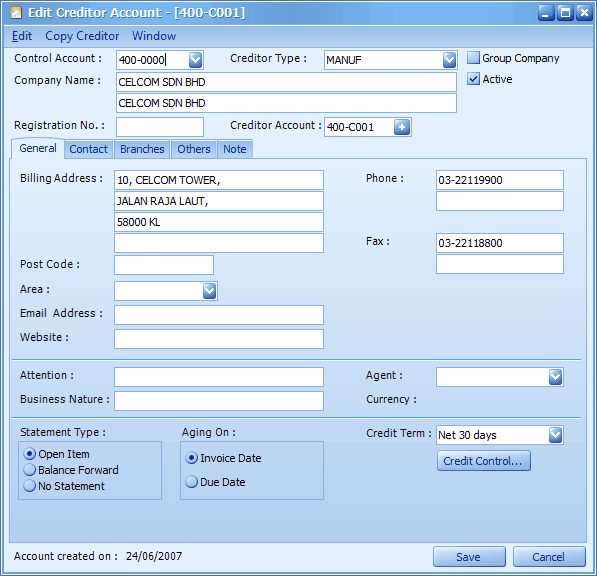Image resolution: width=597 pixels, height=576 pixels.
Task: Switch to the Contact tab
Action: [x=88, y=149]
